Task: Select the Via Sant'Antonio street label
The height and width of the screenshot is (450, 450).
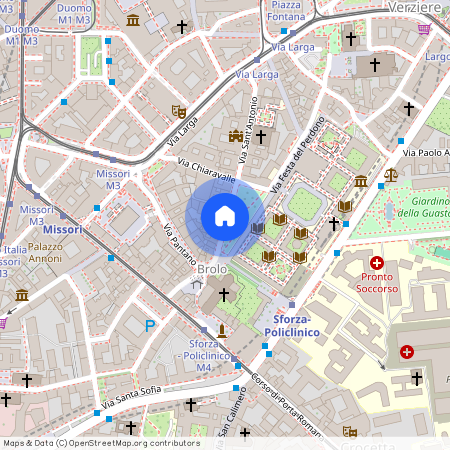Action: coord(248,130)
